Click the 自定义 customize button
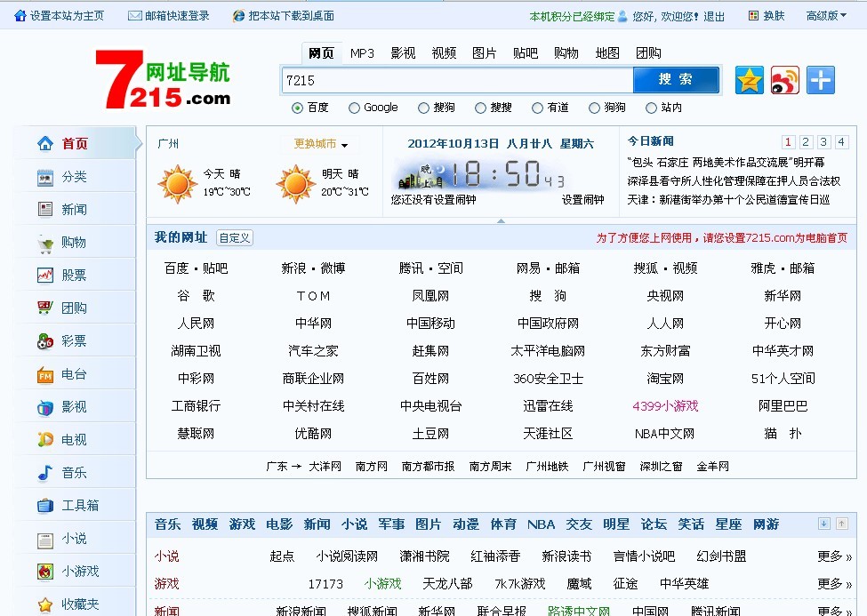 coord(235,237)
